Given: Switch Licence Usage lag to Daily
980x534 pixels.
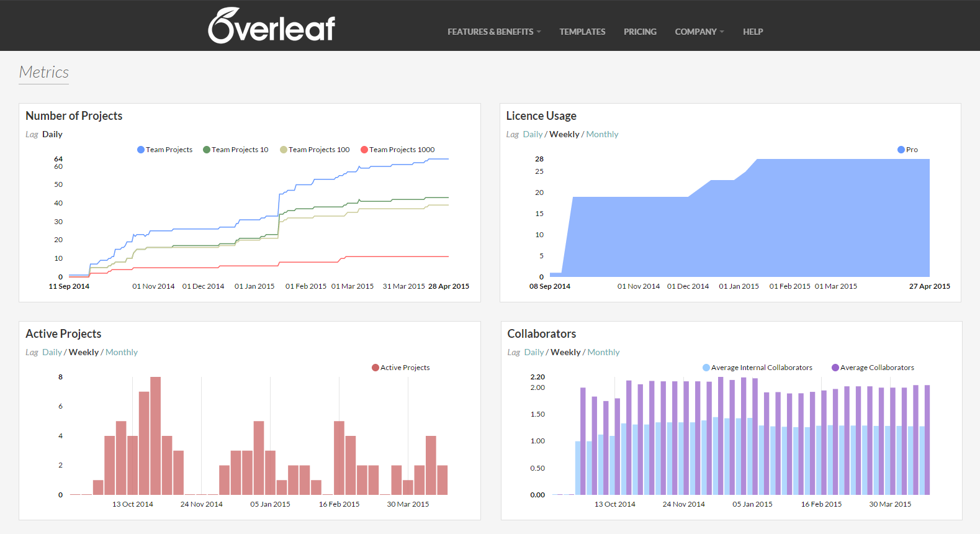Looking at the screenshot, I should (x=533, y=134).
